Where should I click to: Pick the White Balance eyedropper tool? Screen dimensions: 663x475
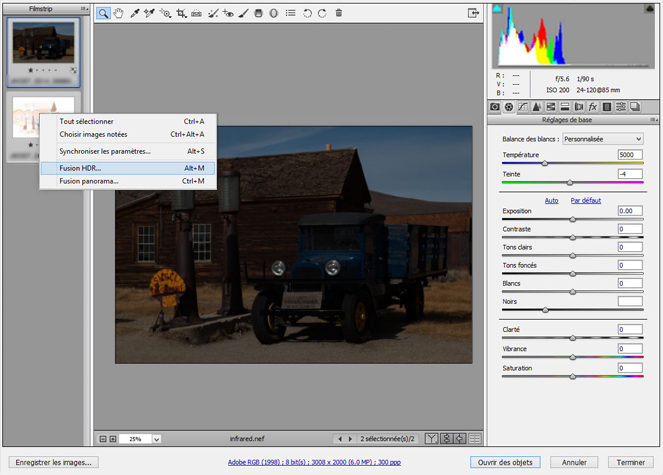click(135, 13)
